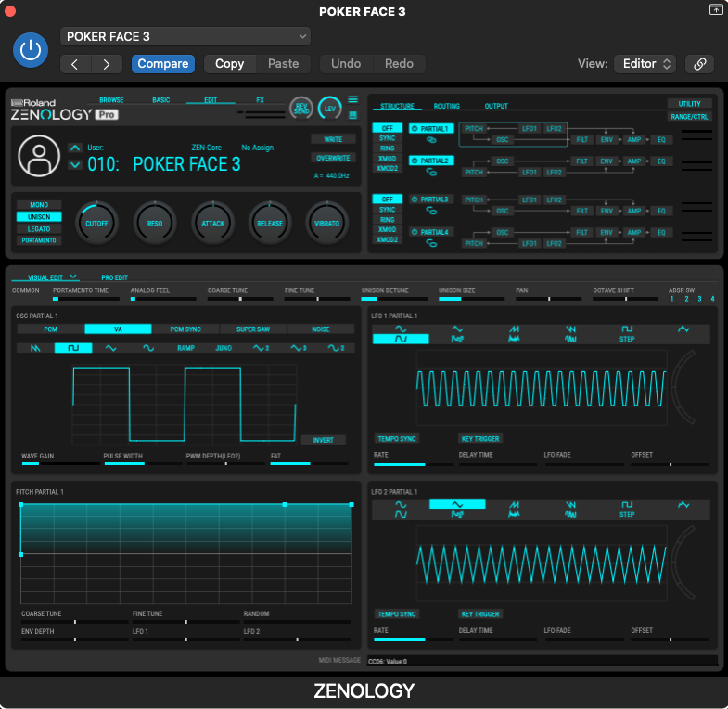Image resolution: width=728 pixels, height=709 pixels.
Task: Click the Copy button
Action: pos(229,64)
